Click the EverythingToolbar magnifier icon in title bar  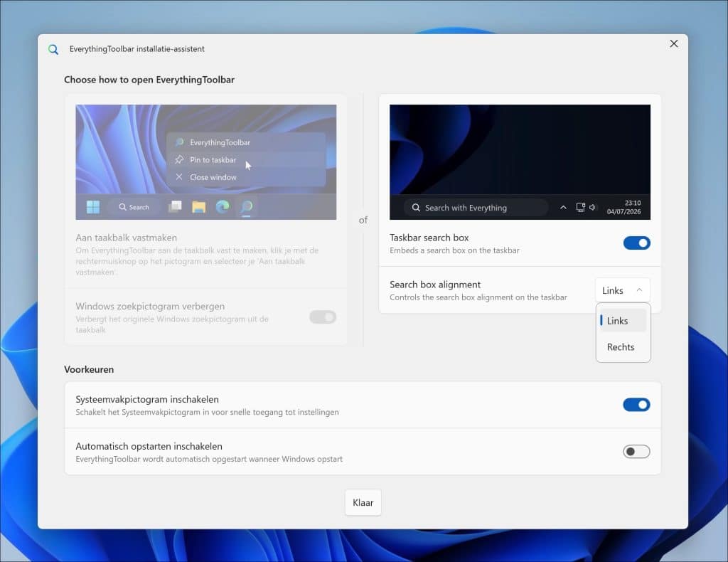point(53,49)
